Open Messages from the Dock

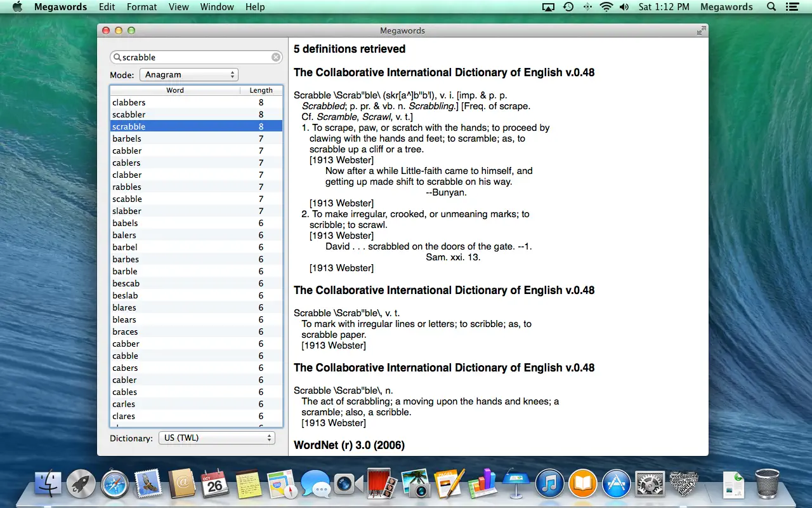coord(315,484)
